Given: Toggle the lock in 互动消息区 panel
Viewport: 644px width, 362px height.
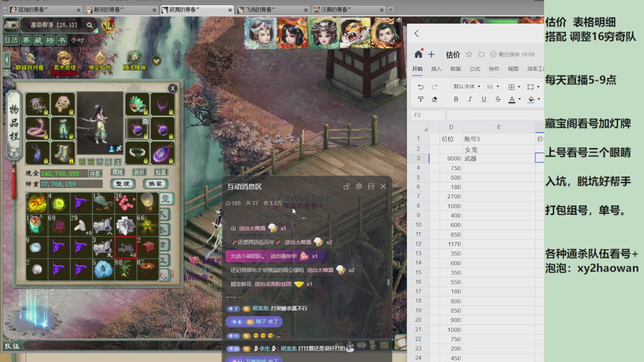Looking at the screenshot, I should pyautogui.click(x=346, y=186).
